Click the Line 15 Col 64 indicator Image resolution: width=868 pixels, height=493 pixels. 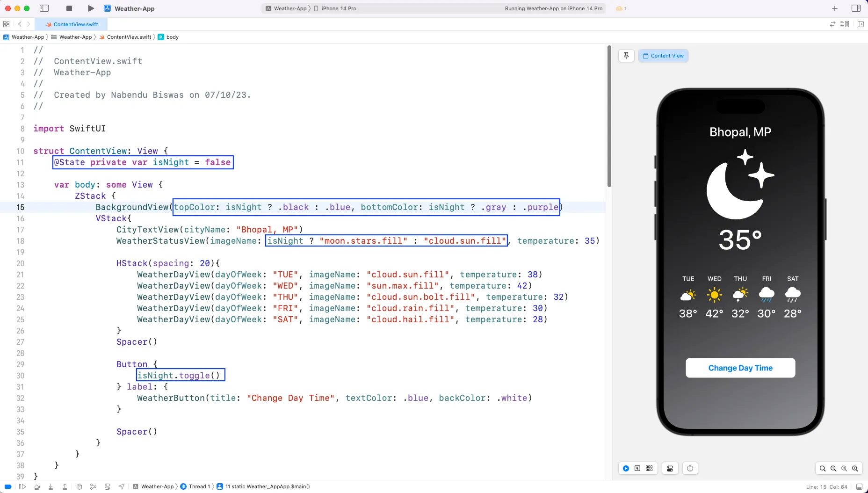pos(826,487)
